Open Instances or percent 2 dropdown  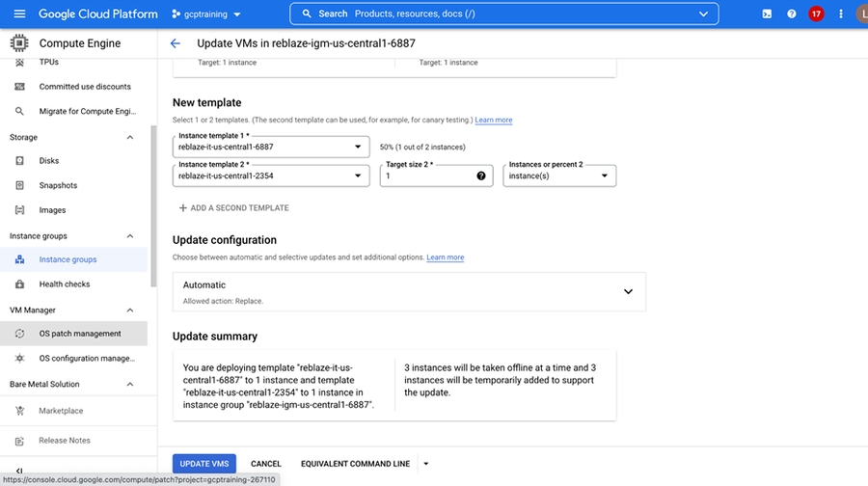click(x=559, y=175)
